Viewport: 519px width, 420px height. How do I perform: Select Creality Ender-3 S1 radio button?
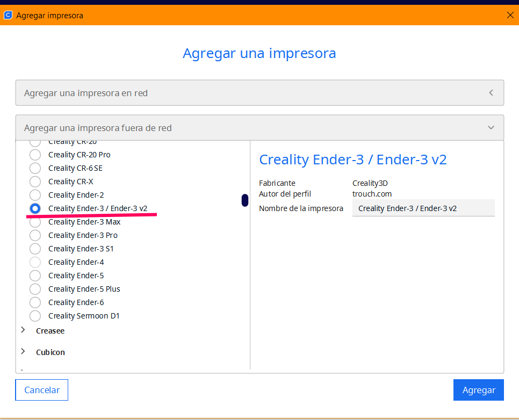coord(35,249)
